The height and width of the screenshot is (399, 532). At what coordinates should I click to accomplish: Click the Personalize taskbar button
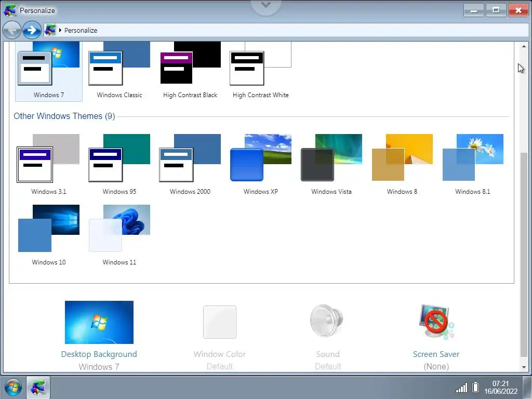(x=38, y=388)
